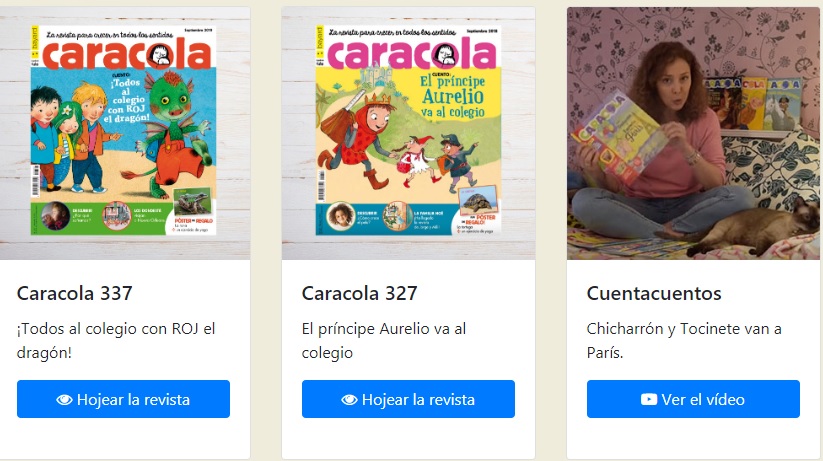Click the Cuentacuentos video thumbnail of the woman

pyautogui.click(x=693, y=133)
